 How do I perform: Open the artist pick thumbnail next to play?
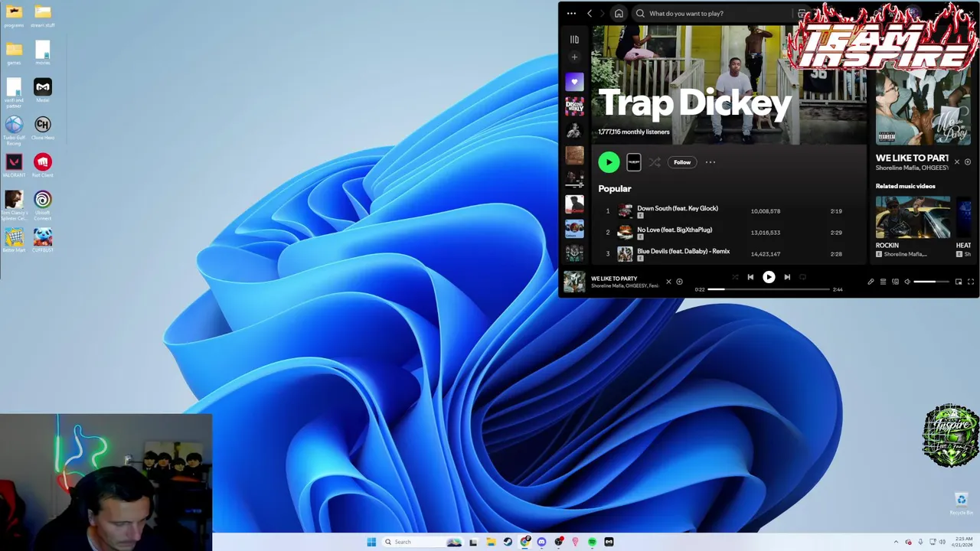pos(634,162)
